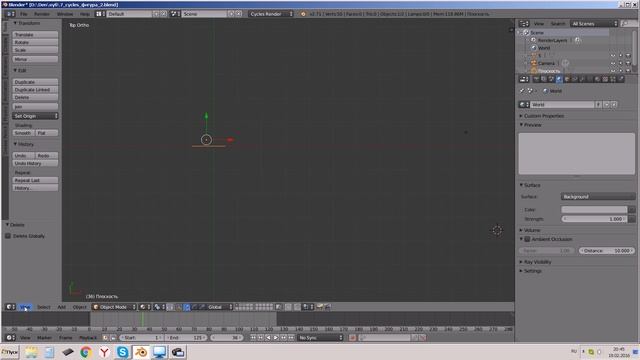This screenshot has height=360, width=640.
Task: Open Skype from the taskbar
Action: pyautogui.click(x=122, y=352)
